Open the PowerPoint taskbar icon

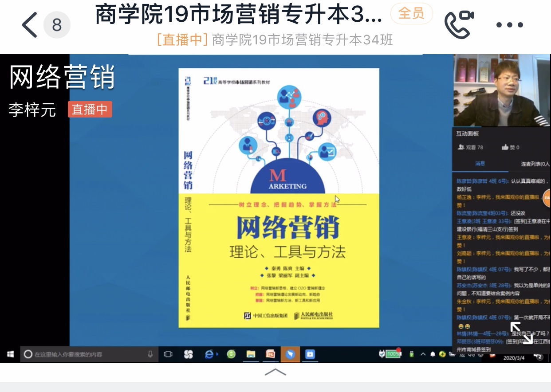[x=270, y=354]
